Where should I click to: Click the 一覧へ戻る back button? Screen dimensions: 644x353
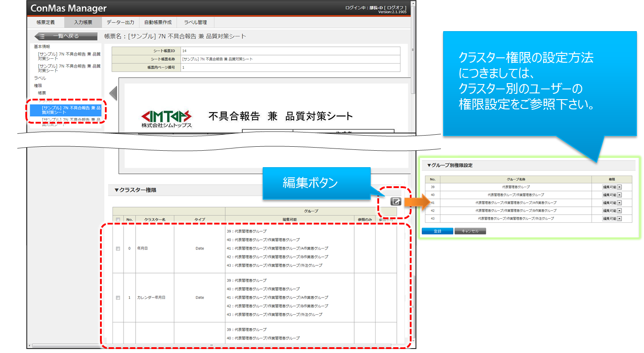[65, 36]
